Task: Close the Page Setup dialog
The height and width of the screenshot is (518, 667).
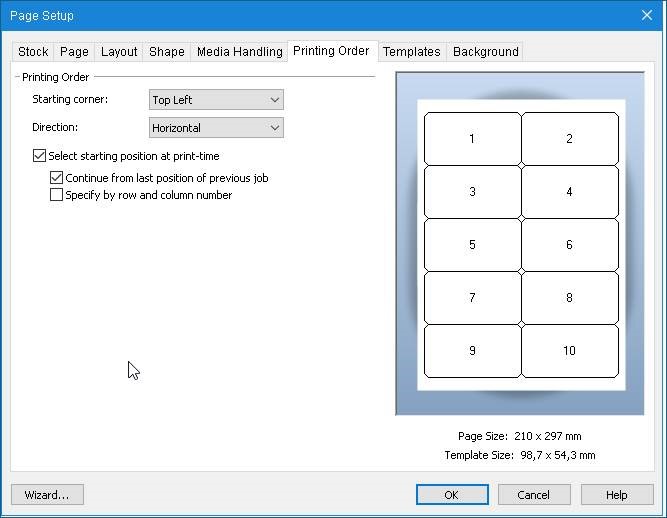Action: pyautogui.click(x=646, y=15)
